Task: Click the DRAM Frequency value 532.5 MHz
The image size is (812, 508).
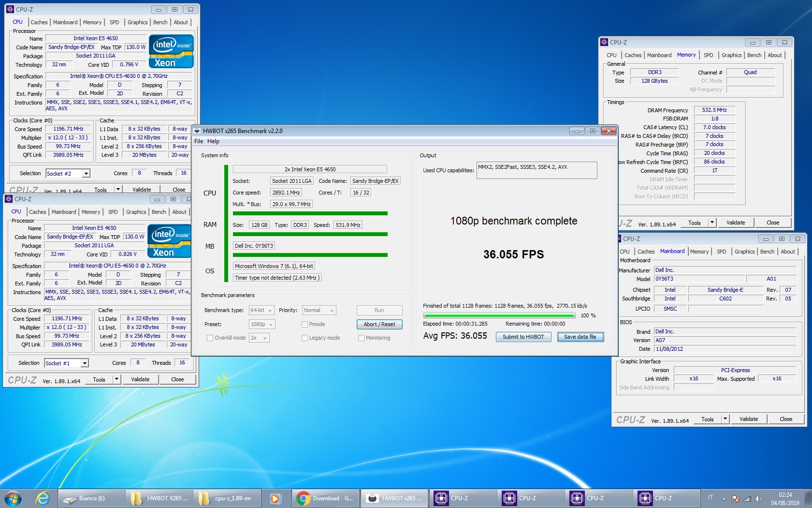Action: pos(714,110)
